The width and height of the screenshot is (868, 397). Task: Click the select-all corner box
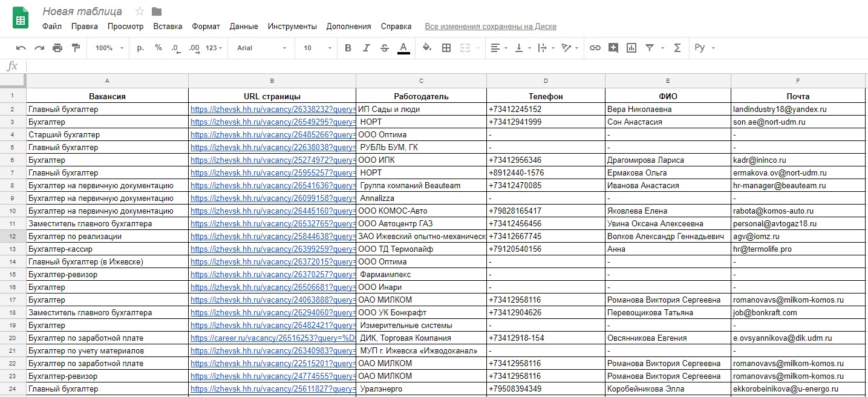point(13,80)
